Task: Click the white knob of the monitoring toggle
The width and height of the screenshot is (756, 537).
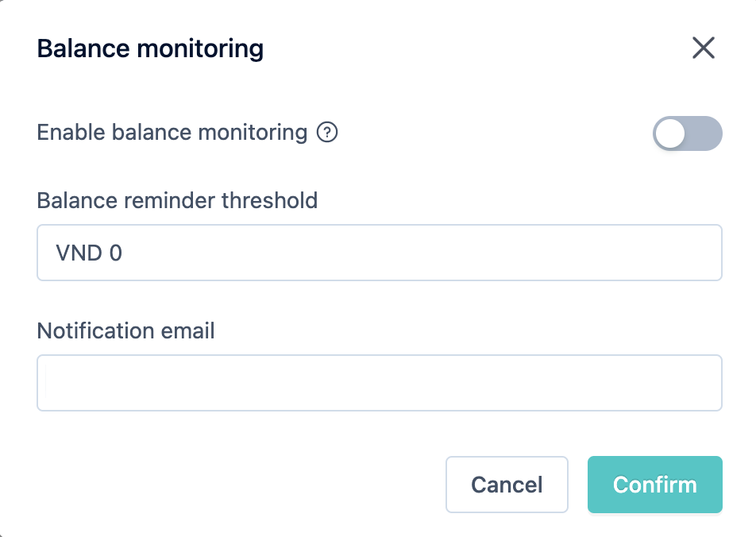Action: [670, 133]
